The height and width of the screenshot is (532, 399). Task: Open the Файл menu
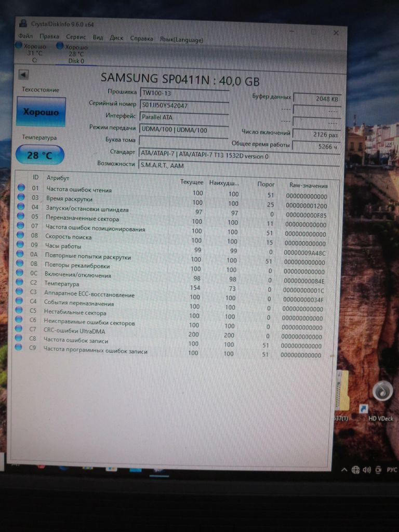[25, 36]
